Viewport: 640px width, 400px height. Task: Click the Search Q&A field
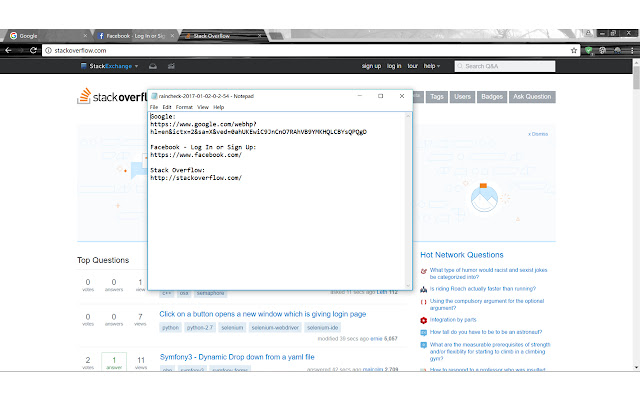[505, 66]
